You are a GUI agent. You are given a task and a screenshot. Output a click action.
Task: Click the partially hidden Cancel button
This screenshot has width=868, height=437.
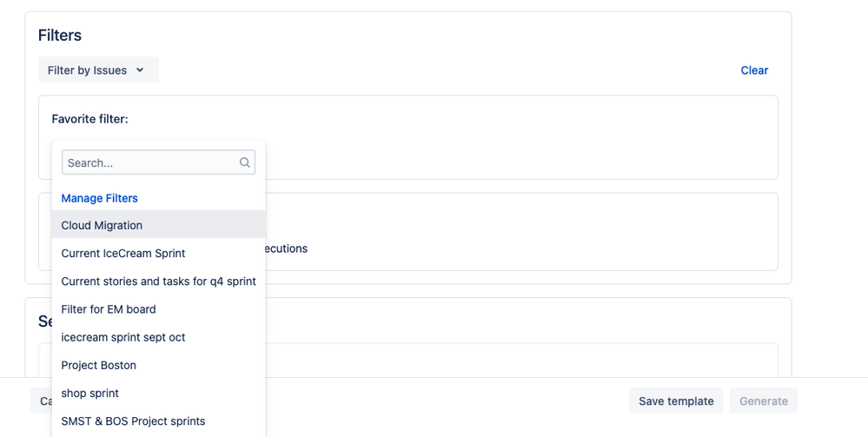click(42, 401)
